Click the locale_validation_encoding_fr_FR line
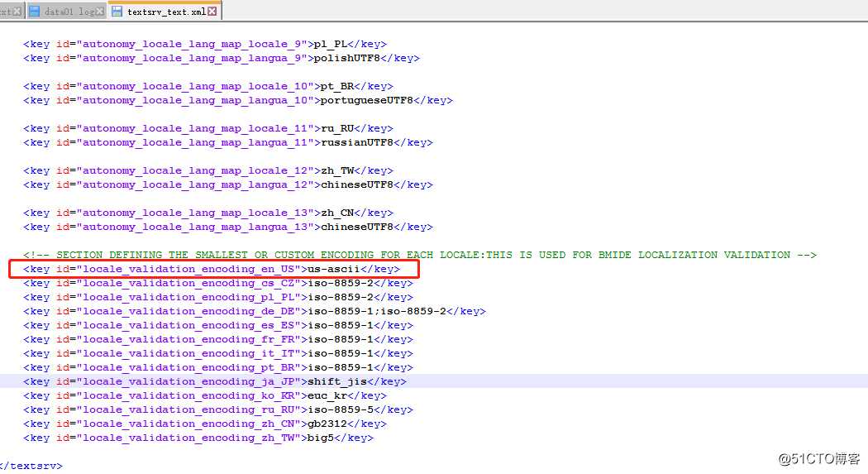This screenshot has height=474, width=868. [x=217, y=339]
